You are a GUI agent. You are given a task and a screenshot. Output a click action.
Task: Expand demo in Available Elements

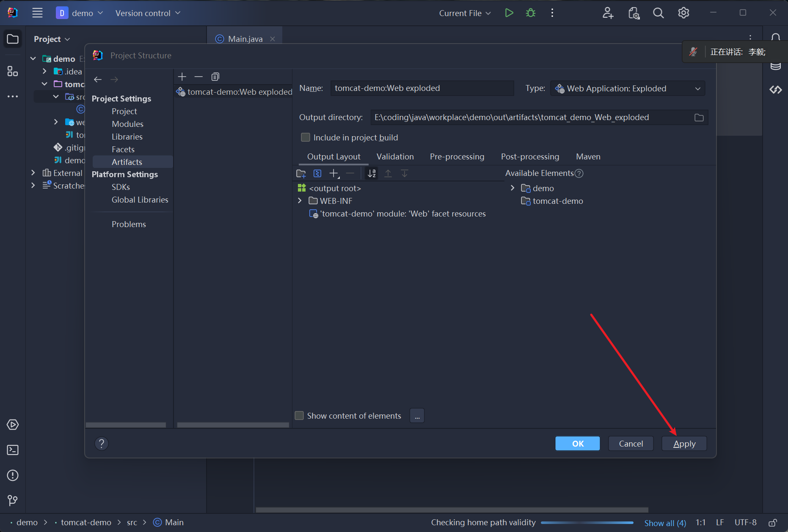pyautogui.click(x=512, y=188)
